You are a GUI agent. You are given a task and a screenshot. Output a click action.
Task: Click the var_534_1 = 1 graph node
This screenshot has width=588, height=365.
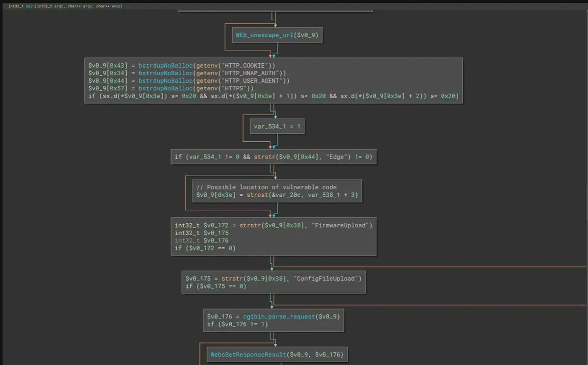[x=276, y=126]
